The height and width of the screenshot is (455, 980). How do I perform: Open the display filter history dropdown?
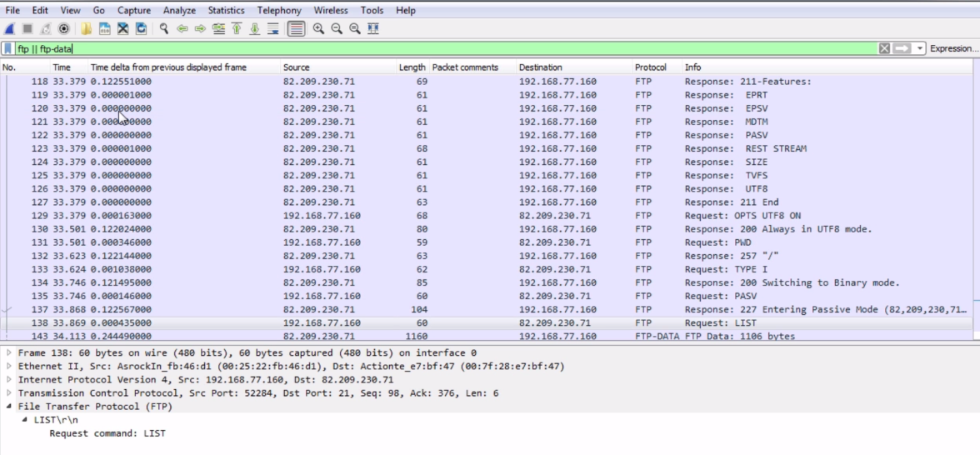tap(921, 49)
